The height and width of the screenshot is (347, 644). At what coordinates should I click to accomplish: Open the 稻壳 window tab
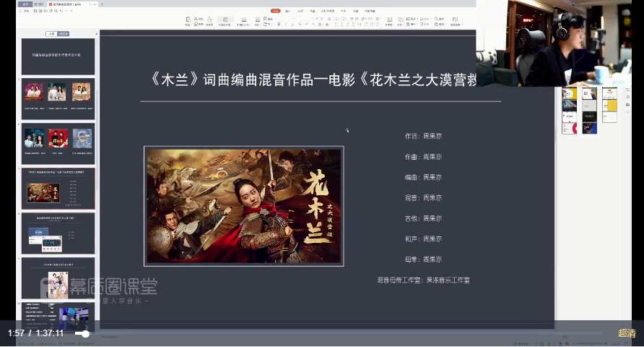[39, 4]
